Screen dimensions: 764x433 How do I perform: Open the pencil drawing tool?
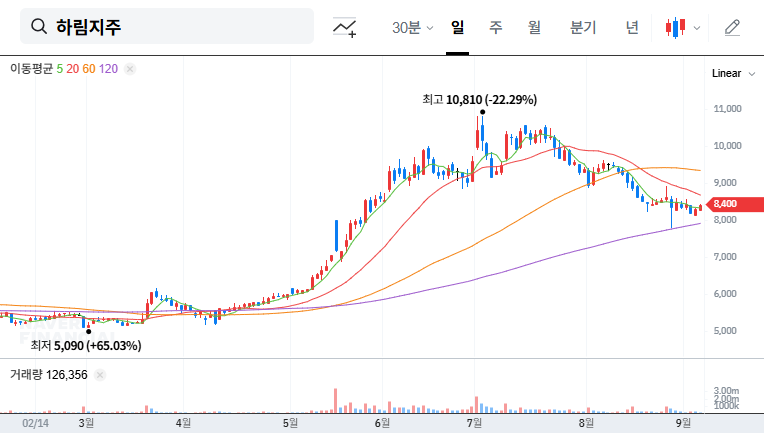732,27
